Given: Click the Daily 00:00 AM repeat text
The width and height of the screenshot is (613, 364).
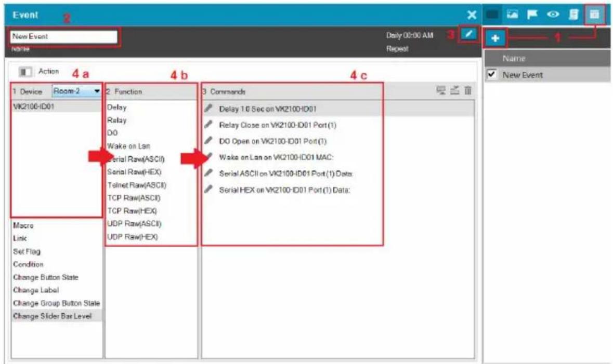Looking at the screenshot, I should 409,35.
